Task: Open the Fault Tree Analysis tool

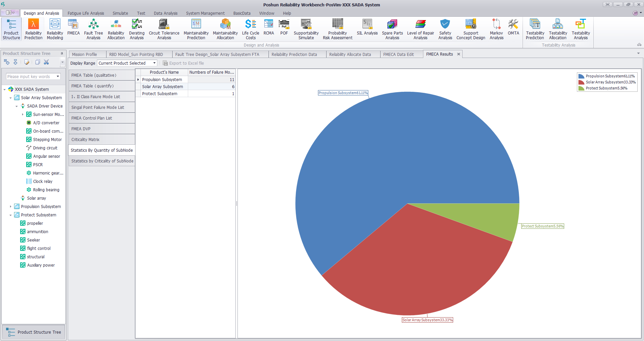Action: pos(93,29)
